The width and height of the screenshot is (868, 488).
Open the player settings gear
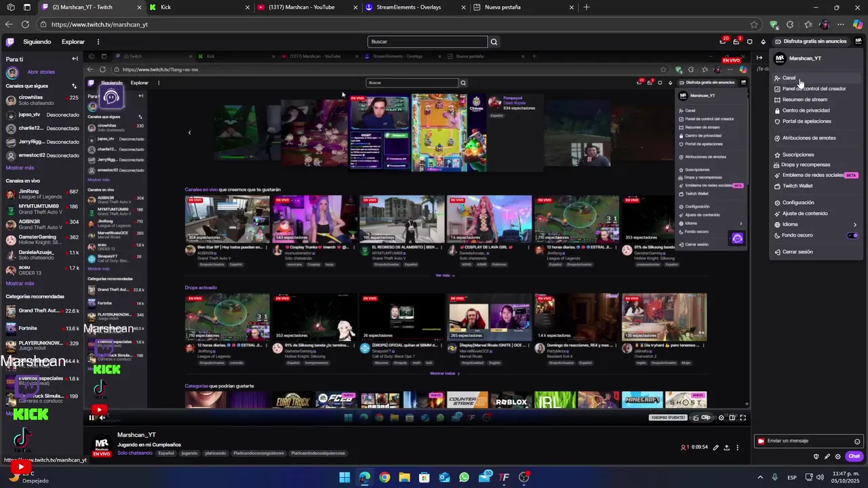(x=721, y=418)
